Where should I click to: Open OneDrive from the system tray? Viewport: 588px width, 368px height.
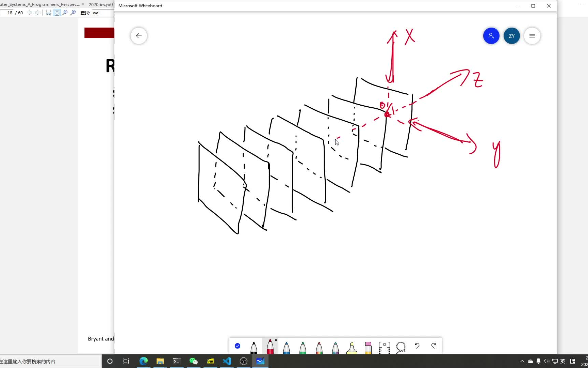point(530,361)
